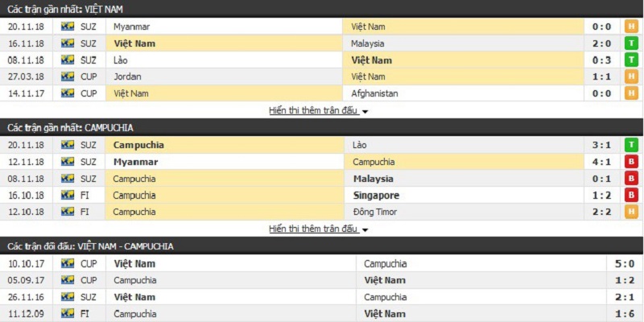This screenshot has width=644, height=322.
Task: Open the Afghanistan team link
Action: [374, 93]
